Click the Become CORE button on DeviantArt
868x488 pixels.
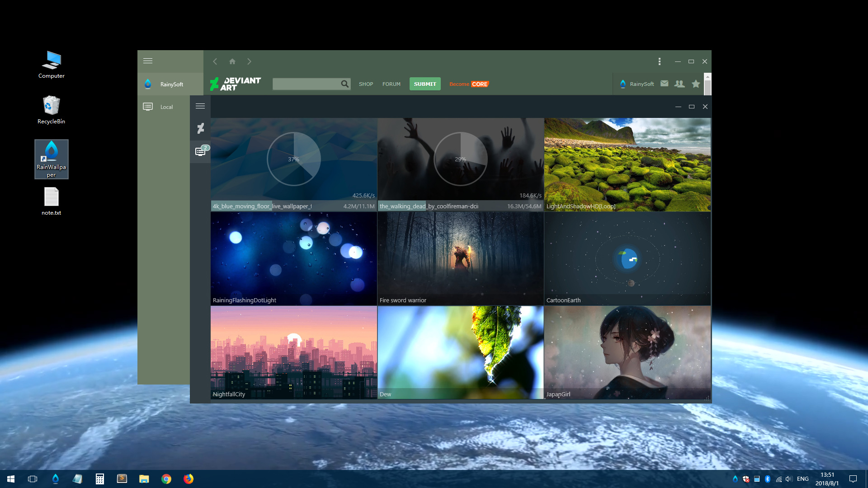(x=469, y=84)
